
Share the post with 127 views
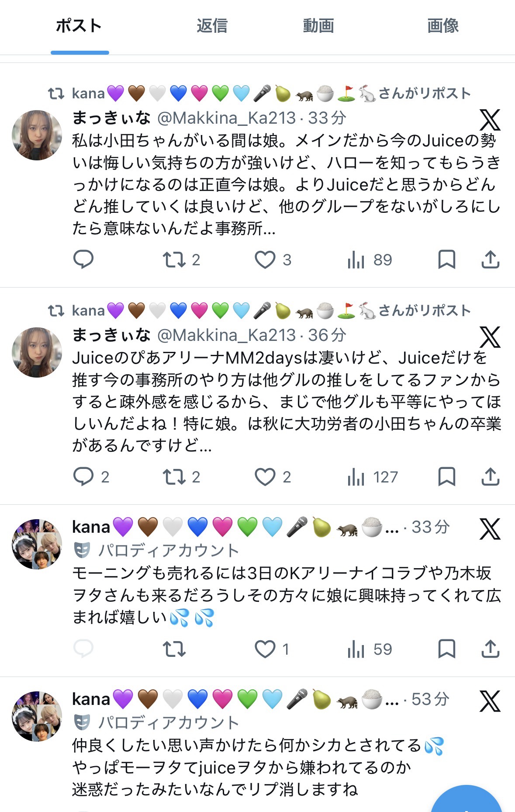(490, 477)
